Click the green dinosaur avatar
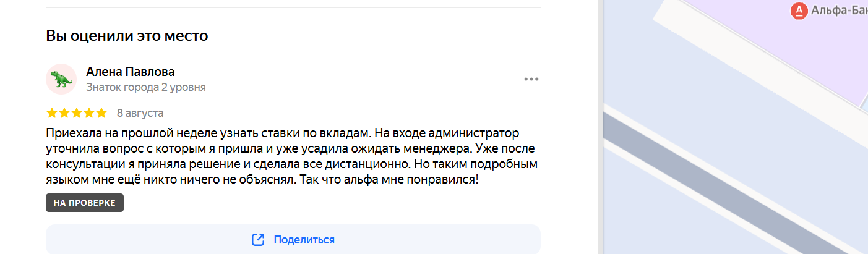The height and width of the screenshot is (254, 868). point(61,79)
